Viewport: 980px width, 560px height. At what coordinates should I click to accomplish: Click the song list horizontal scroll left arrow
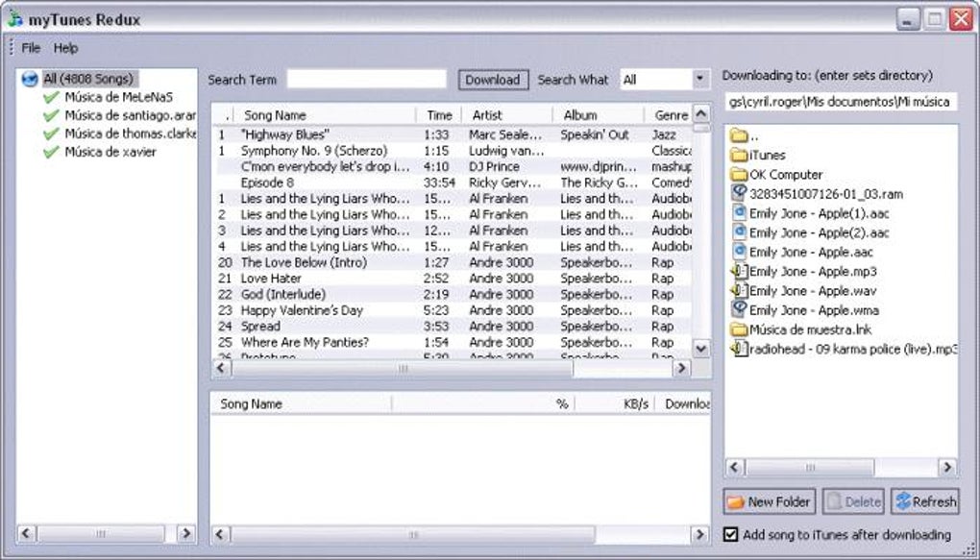(x=221, y=368)
